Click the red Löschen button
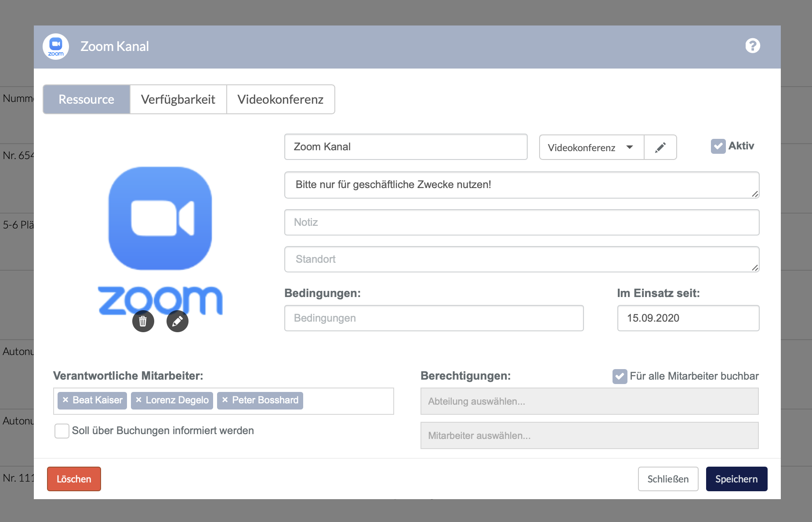Screen dimensions: 812x522 [x=74, y=479]
